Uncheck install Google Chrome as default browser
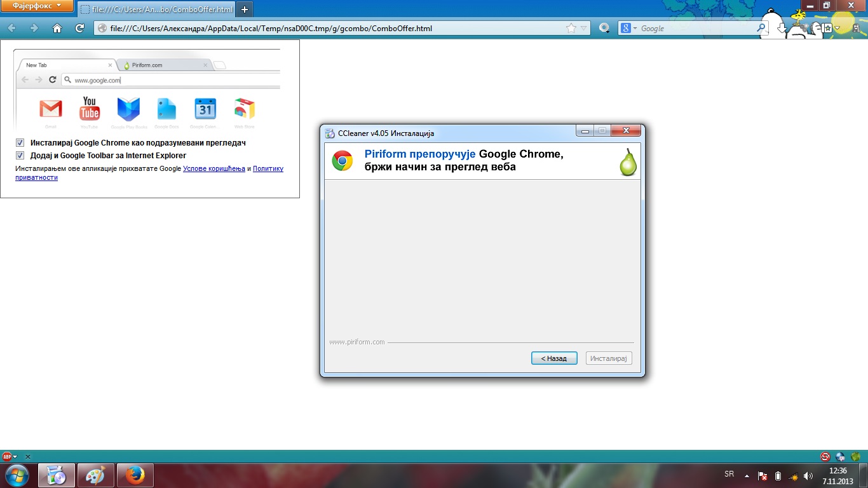The image size is (868, 488). coord(20,143)
